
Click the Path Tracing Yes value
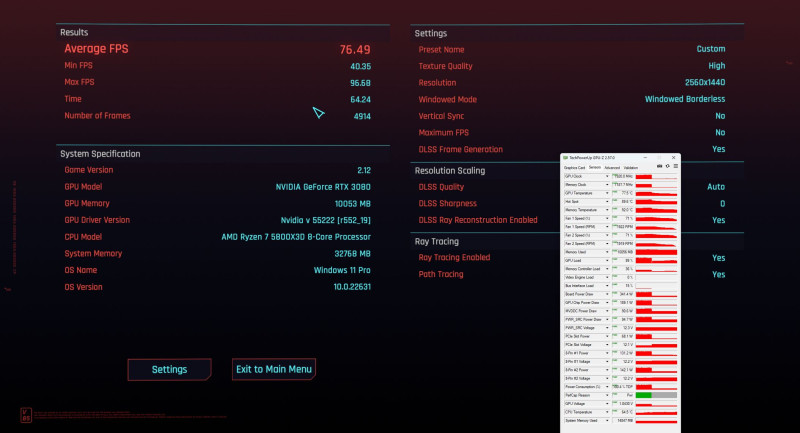(x=718, y=274)
